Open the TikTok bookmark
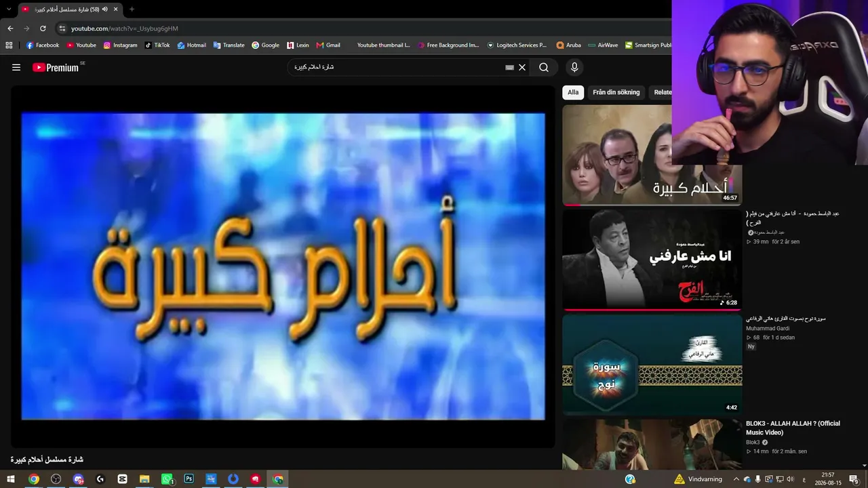The height and width of the screenshot is (488, 868). tap(157, 45)
